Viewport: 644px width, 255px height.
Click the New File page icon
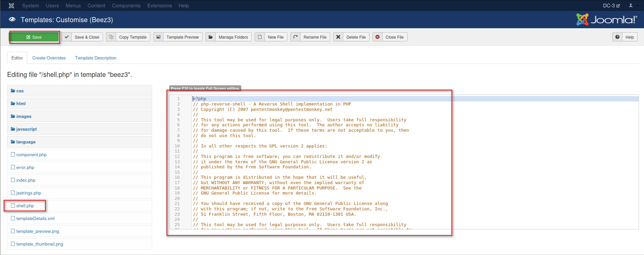(260, 37)
